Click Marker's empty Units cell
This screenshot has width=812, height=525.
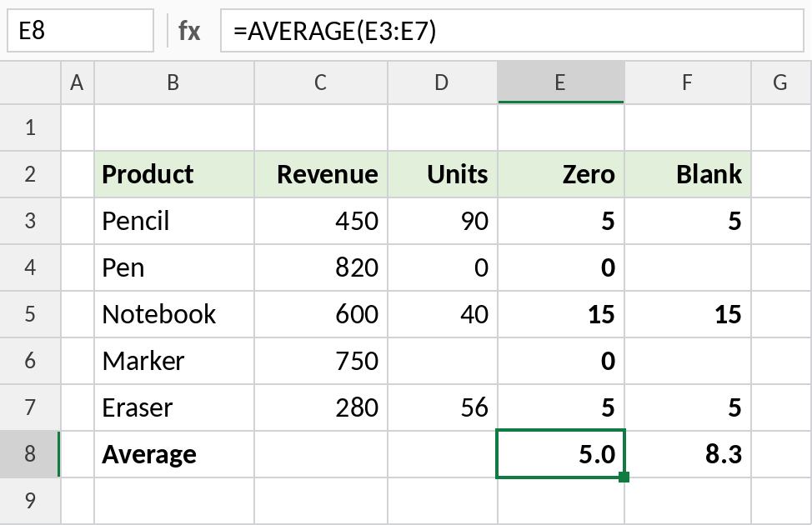click(442, 360)
